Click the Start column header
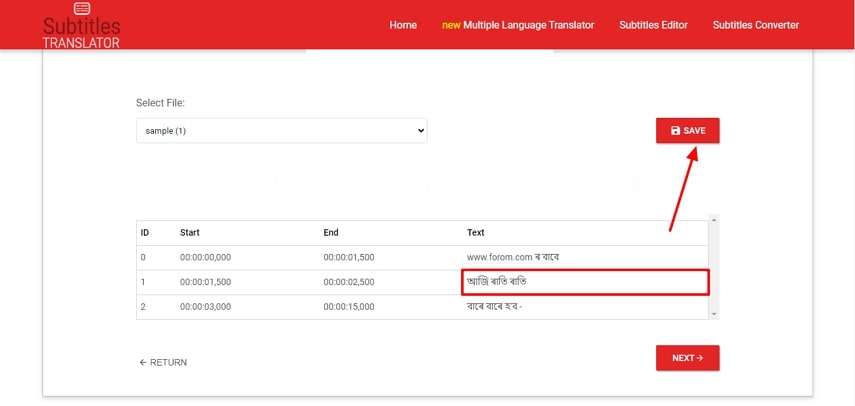855x406 pixels. click(x=190, y=233)
